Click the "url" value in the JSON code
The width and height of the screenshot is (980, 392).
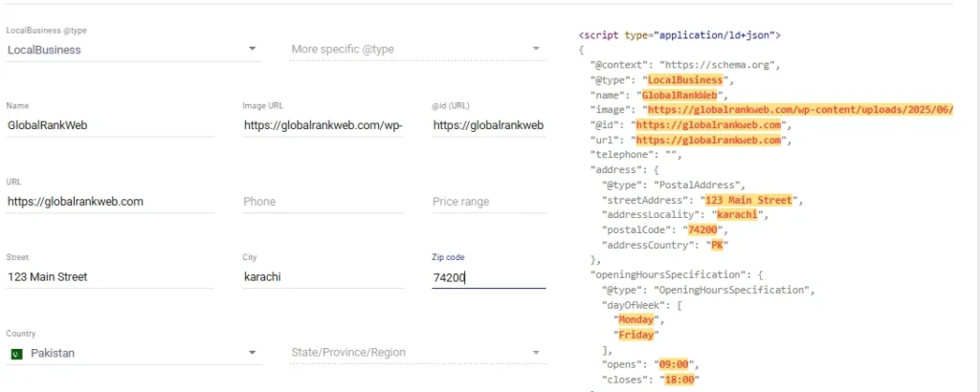coord(709,141)
